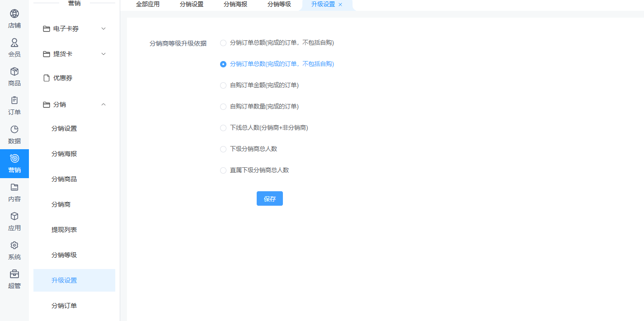Switch to the 分销等级 tab
The image size is (644, 321).
click(x=279, y=5)
